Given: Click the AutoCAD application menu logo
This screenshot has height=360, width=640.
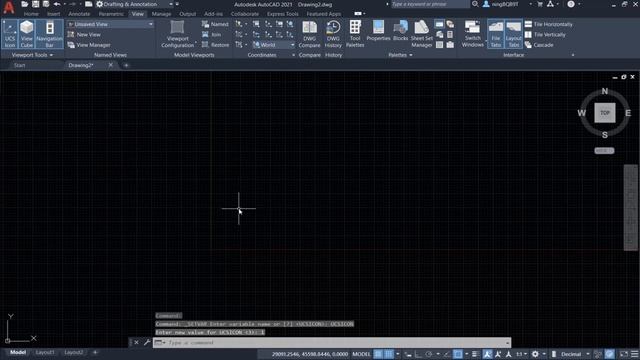Looking at the screenshot, I should 9,7.
